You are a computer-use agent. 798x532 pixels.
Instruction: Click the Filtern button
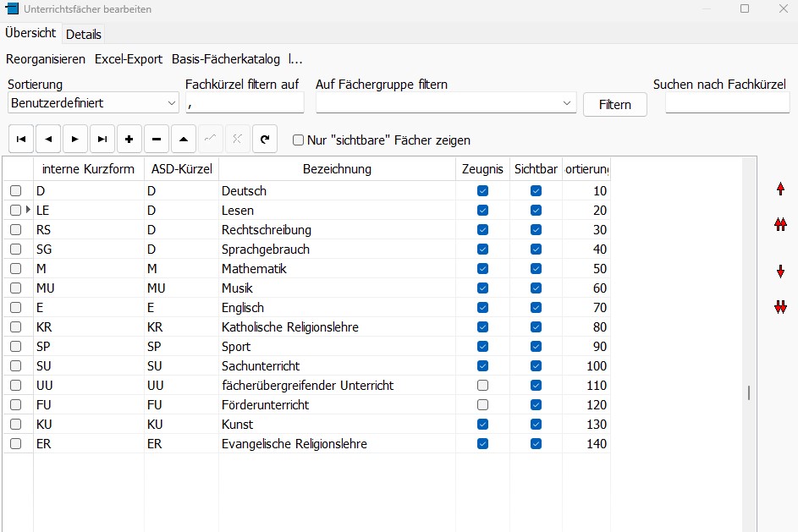pos(614,104)
